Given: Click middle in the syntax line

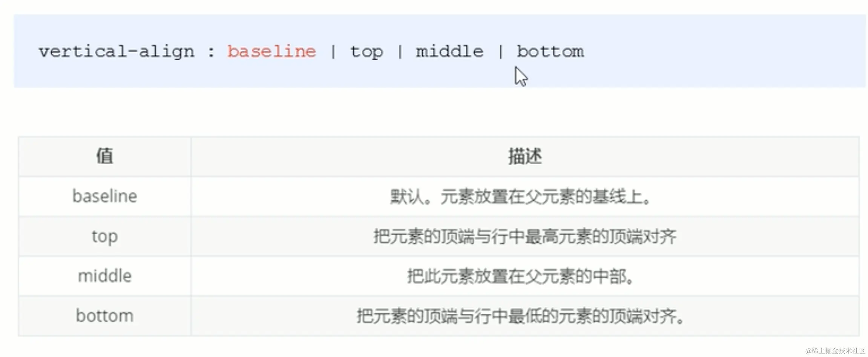Looking at the screenshot, I should point(449,51).
